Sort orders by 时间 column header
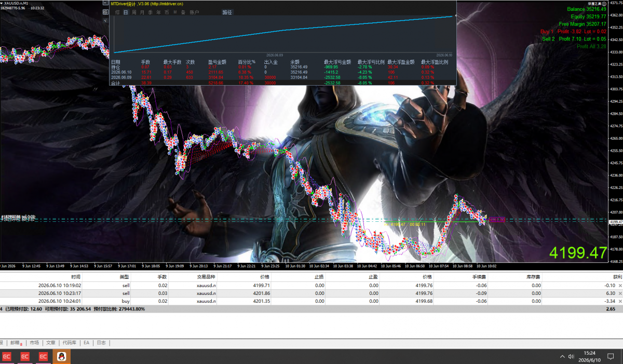 [76, 277]
